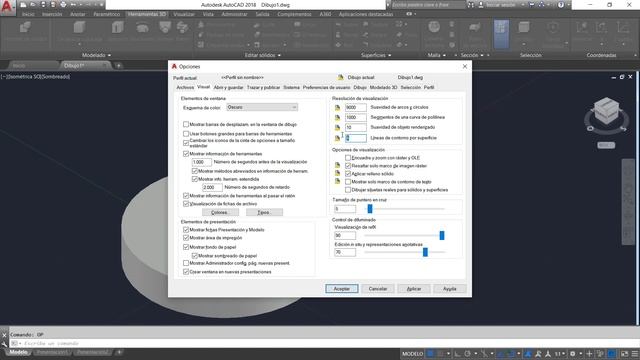Expand the Malla panel arrow
Image resolution: width=640 pixels, height=360 pixels.
[x=444, y=55]
